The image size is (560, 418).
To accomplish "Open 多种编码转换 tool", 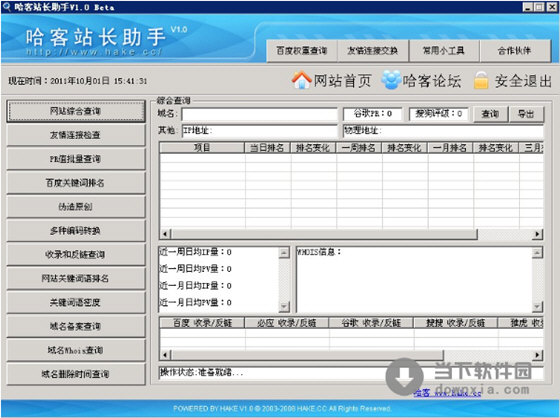I will point(76,231).
